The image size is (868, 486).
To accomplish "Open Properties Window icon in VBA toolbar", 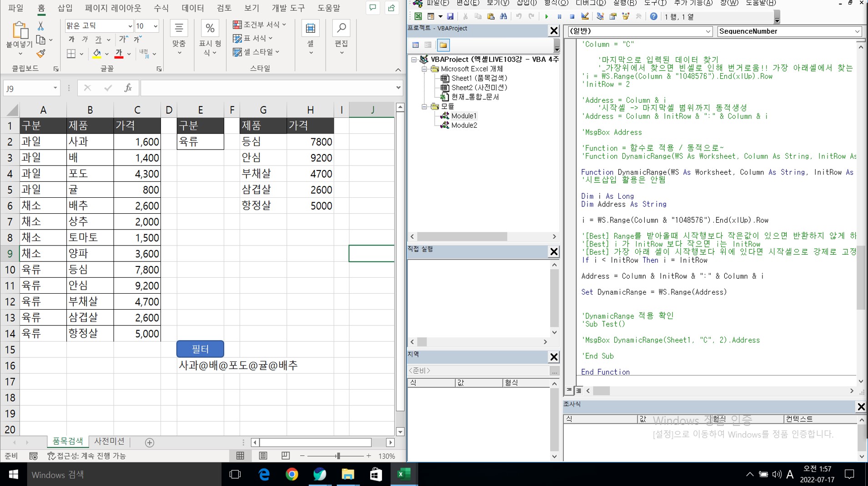I will 613,16.
